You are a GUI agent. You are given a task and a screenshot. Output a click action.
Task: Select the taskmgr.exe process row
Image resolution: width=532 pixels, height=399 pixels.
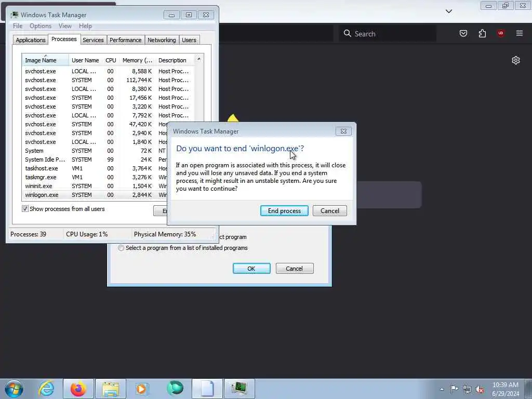pyautogui.click(x=95, y=177)
